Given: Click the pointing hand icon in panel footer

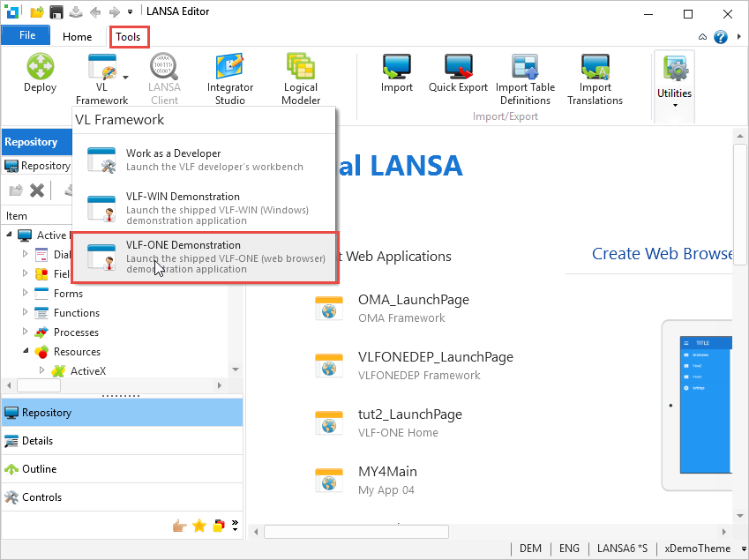Looking at the screenshot, I should tap(180, 526).
